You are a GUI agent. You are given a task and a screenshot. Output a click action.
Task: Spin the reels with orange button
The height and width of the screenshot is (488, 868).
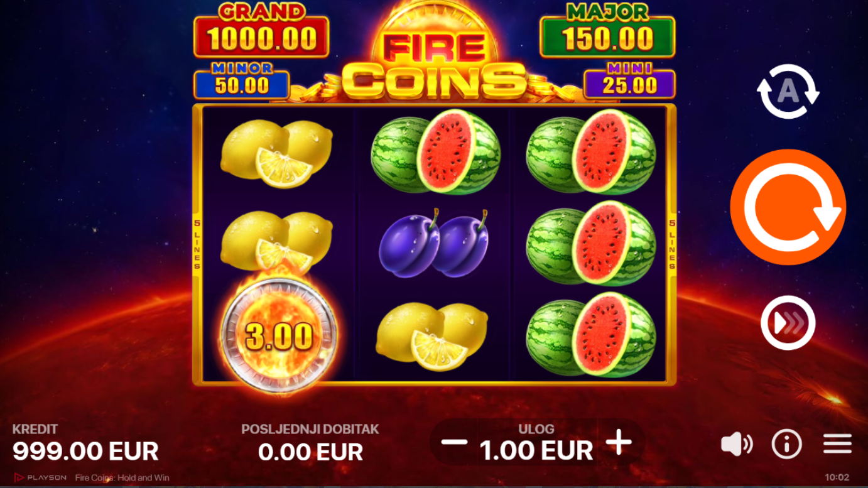tap(788, 207)
